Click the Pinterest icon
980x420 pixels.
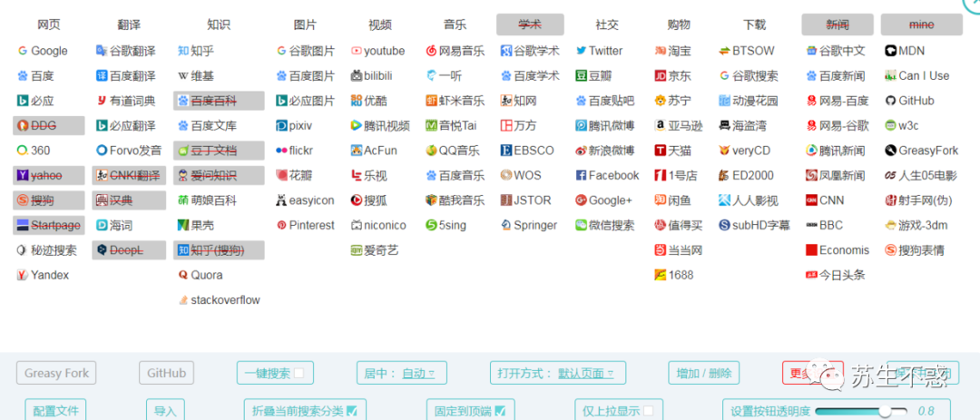281,225
